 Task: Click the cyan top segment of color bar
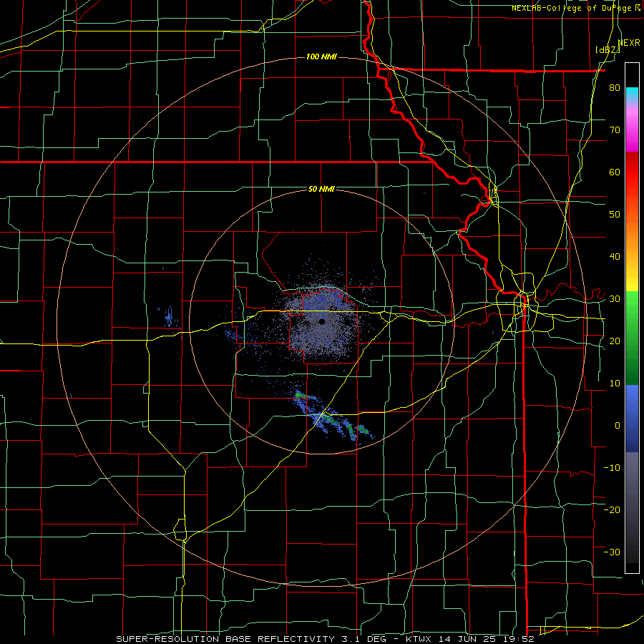pos(632,94)
